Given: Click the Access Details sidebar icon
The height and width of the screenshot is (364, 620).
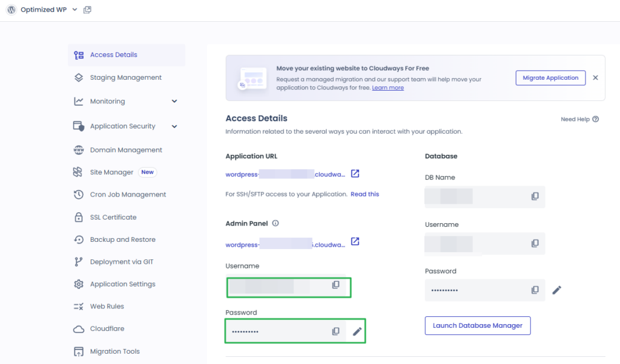Looking at the screenshot, I should (x=79, y=55).
